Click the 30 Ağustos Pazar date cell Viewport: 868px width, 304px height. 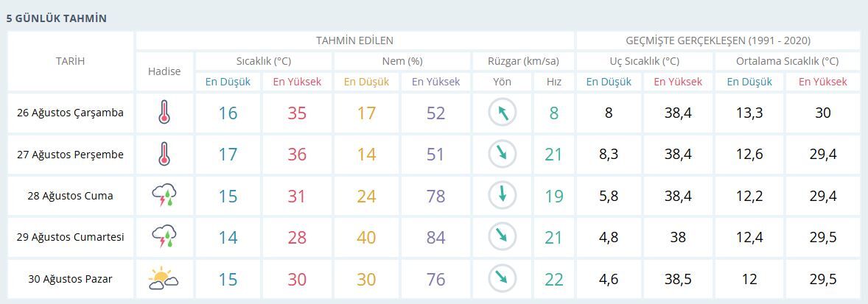[70, 279]
